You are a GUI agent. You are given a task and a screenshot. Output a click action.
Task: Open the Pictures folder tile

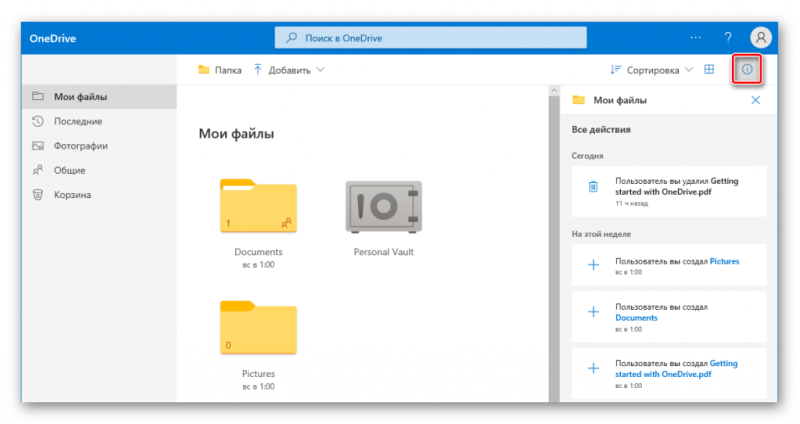coord(258,328)
